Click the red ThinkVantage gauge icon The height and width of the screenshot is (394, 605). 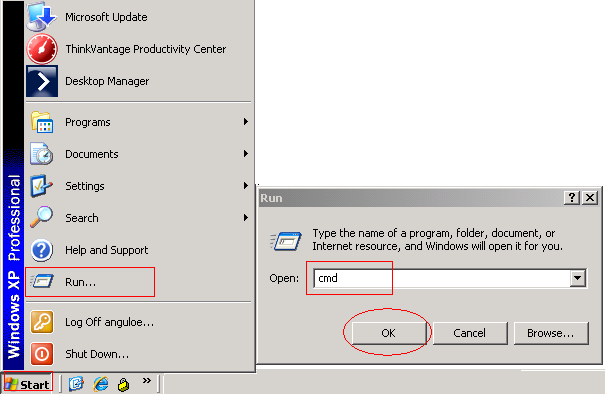pos(42,49)
